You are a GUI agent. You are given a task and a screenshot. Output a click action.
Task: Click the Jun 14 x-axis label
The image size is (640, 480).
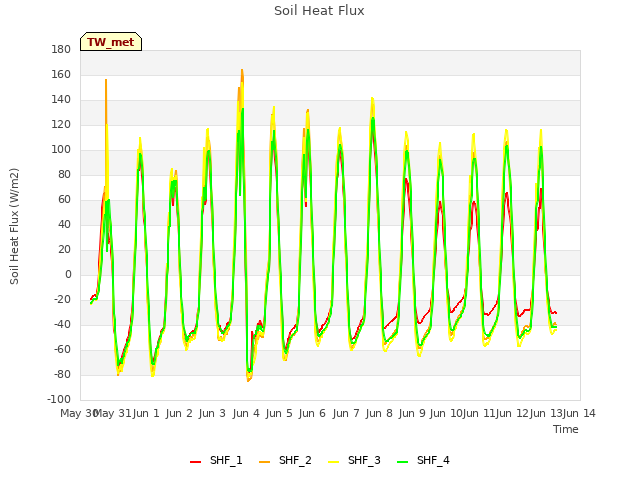tap(579, 413)
